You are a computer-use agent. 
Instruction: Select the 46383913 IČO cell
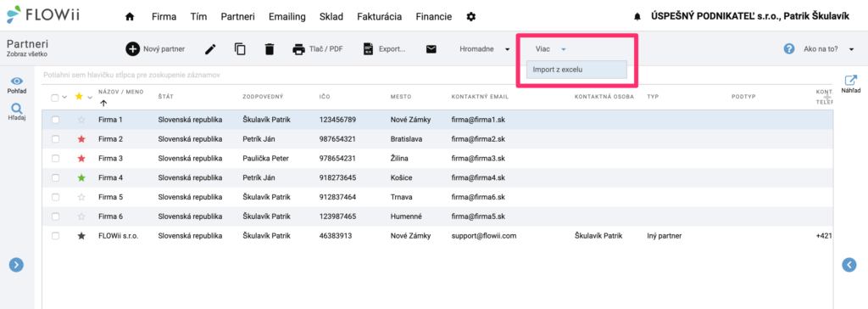click(x=336, y=236)
